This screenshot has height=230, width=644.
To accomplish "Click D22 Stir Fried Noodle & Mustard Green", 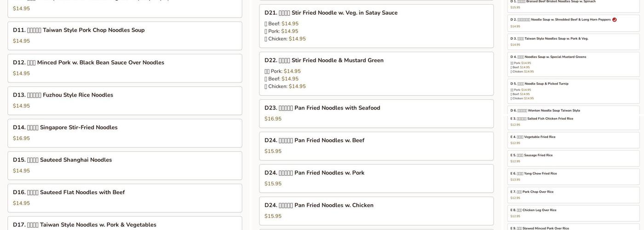I will pos(324,60).
